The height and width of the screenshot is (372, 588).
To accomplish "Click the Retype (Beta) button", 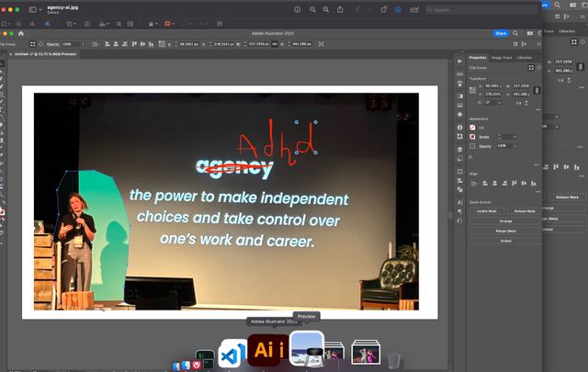I will click(x=506, y=231).
